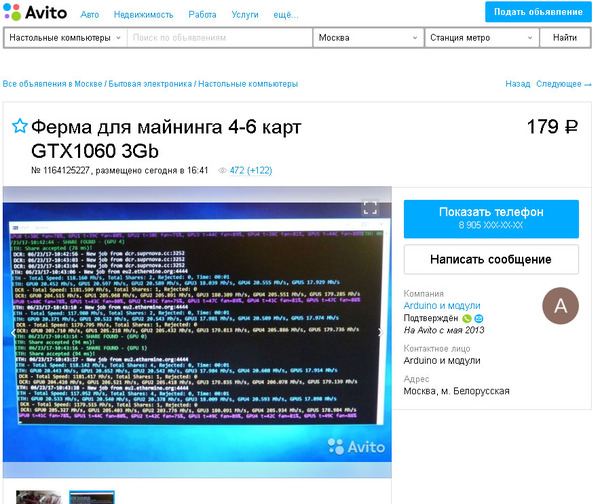Image resolution: width=600 pixels, height=504 pixels.
Task: Go to the next photo with right arrow
Action: 378,332
